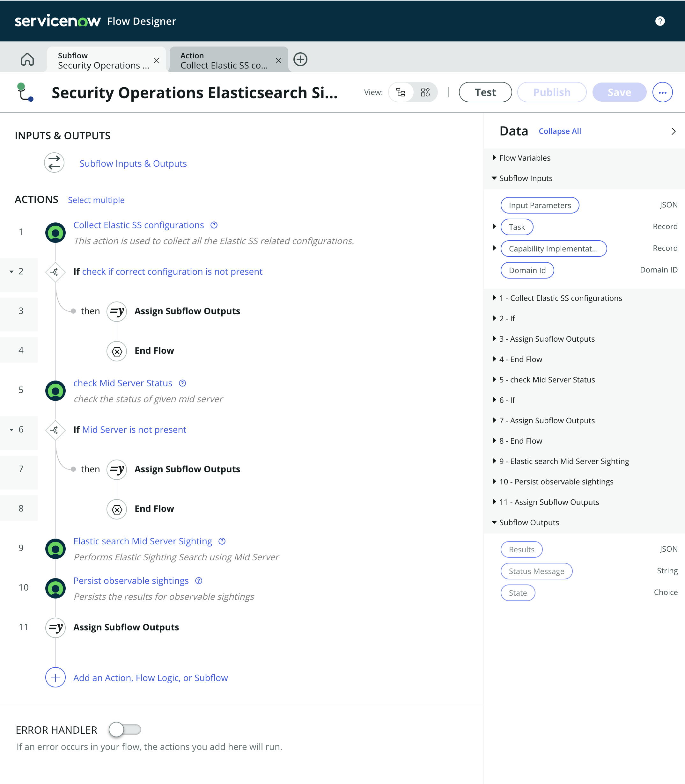Open the Mid Server is not present condition
685x784 pixels.
coord(134,430)
